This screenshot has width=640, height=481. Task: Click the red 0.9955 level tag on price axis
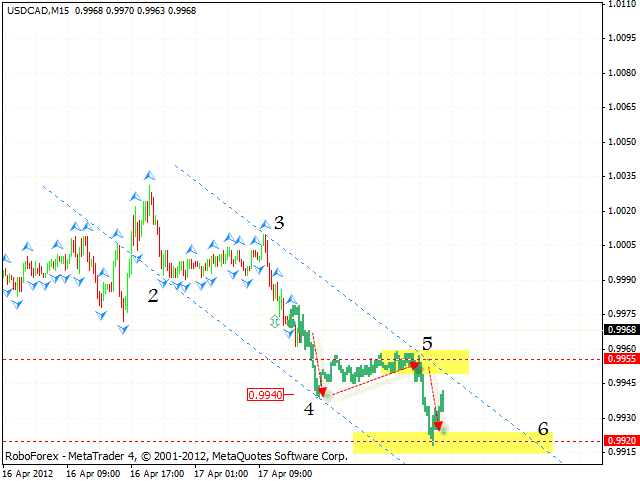[x=621, y=358]
